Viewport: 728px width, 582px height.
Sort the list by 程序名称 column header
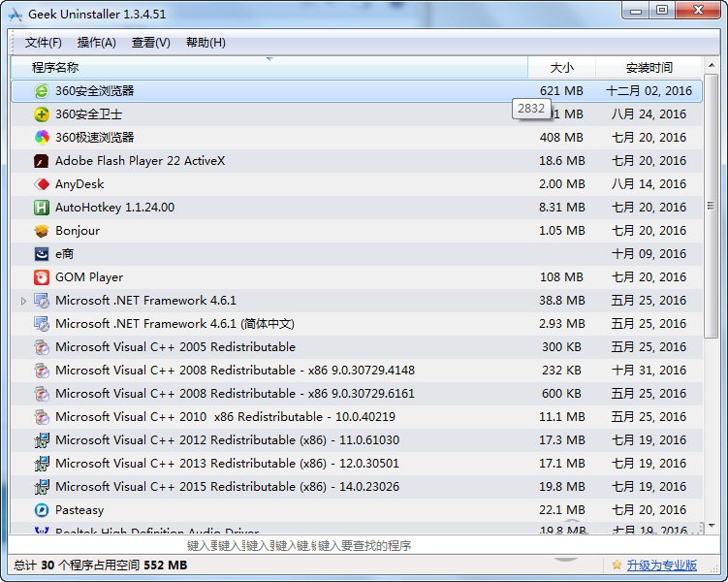pyautogui.click(x=269, y=67)
